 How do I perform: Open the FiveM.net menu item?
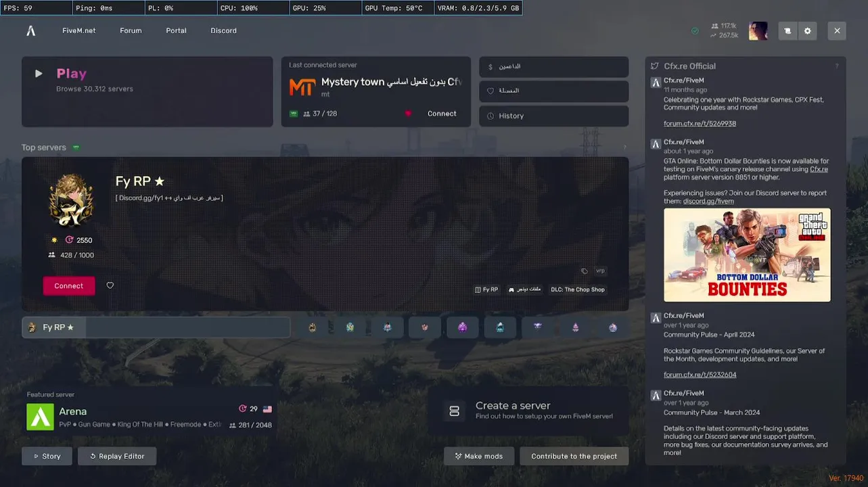coord(79,30)
